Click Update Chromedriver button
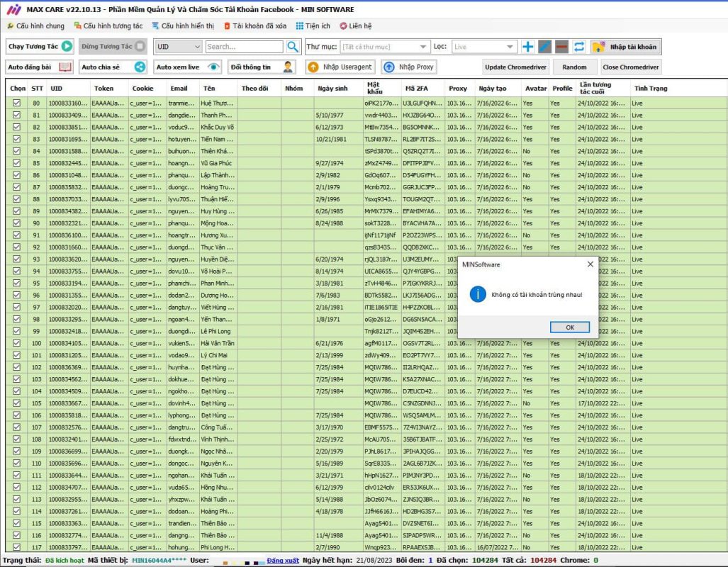The width and height of the screenshot is (728, 567). (515, 67)
